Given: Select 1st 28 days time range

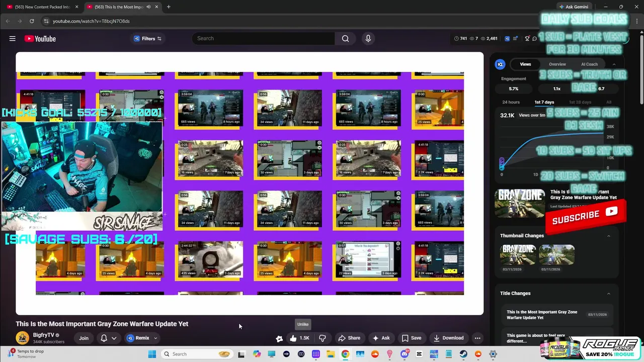Looking at the screenshot, I should point(580,102).
